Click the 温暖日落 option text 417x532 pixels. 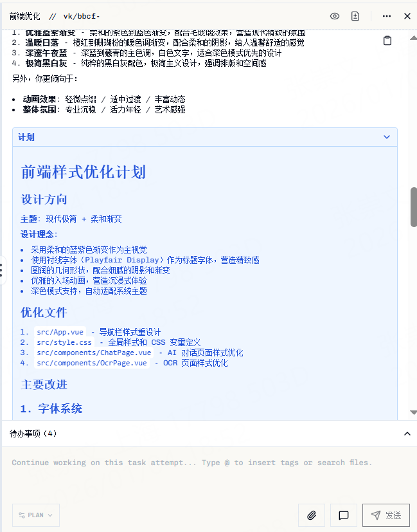42,42
